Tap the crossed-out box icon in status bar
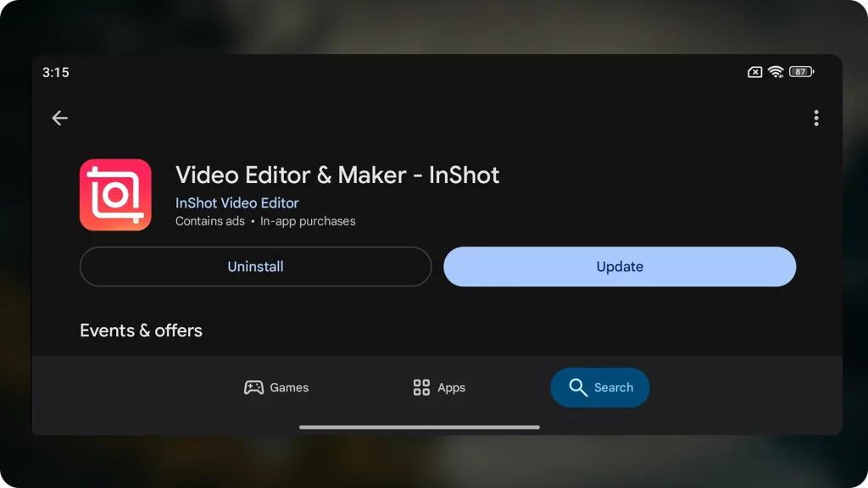 tap(754, 73)
